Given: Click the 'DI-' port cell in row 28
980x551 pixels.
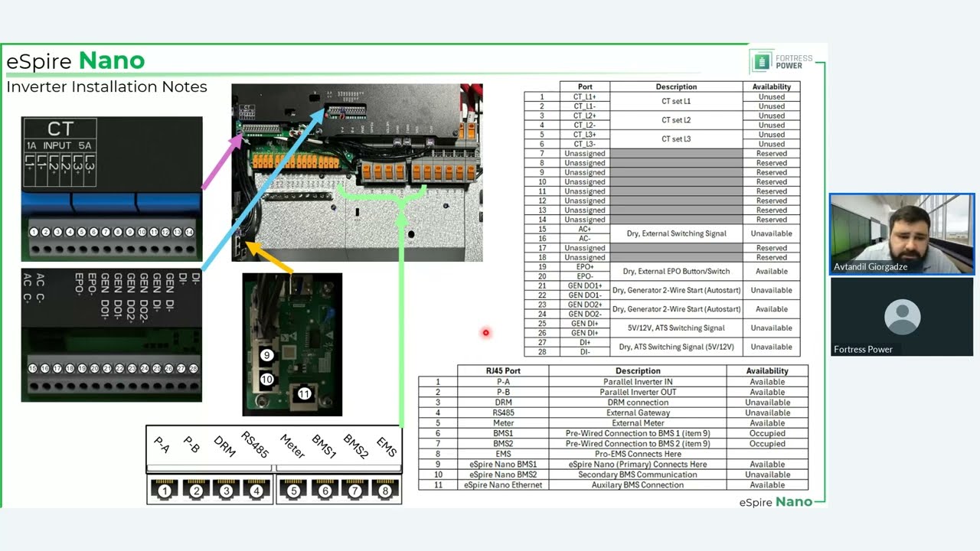Looking at the screenshot, I should pyautogui.click(x=585, y=351).
